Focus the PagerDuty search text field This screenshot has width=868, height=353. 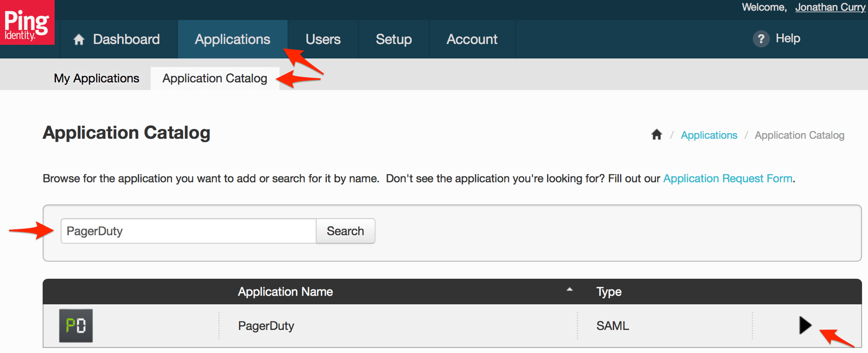point(188,231)
